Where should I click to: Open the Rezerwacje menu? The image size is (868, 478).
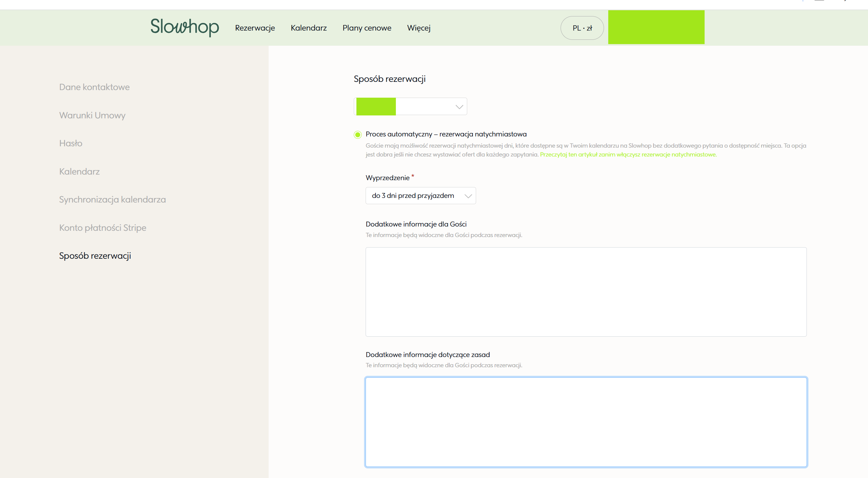255,28
